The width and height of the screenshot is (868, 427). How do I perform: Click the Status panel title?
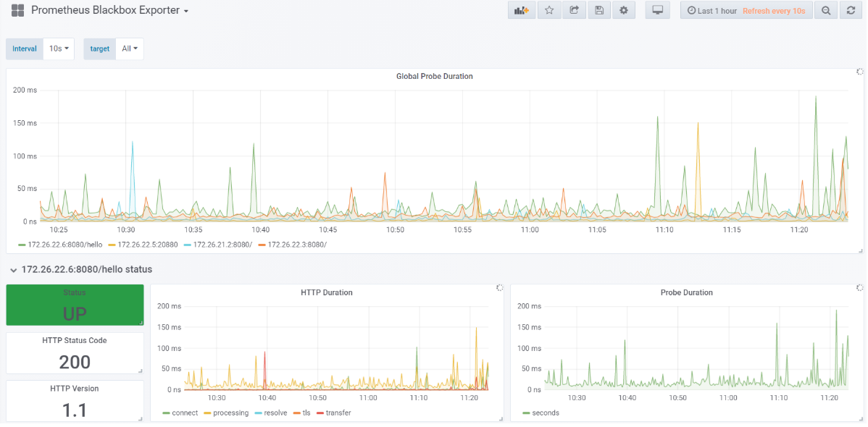tap(75, 292)
